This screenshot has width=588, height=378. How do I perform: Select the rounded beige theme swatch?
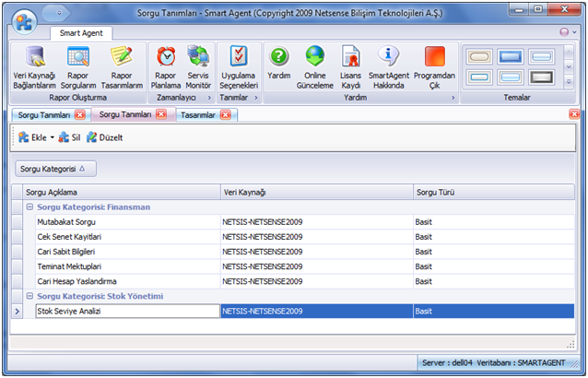[479, 57]
